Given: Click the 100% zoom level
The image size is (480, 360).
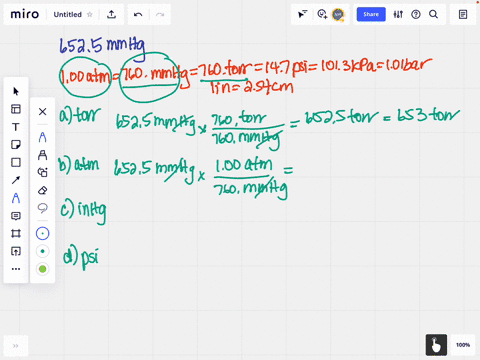Looking at the screenshot, I should tap(463, 345).
